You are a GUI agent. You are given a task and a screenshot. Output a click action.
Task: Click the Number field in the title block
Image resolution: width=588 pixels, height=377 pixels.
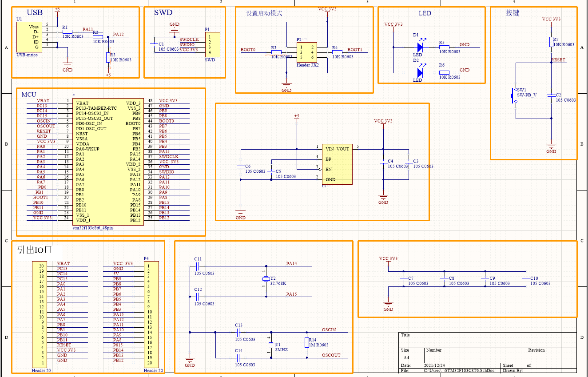pyautogui.click(x=475, y=354)
